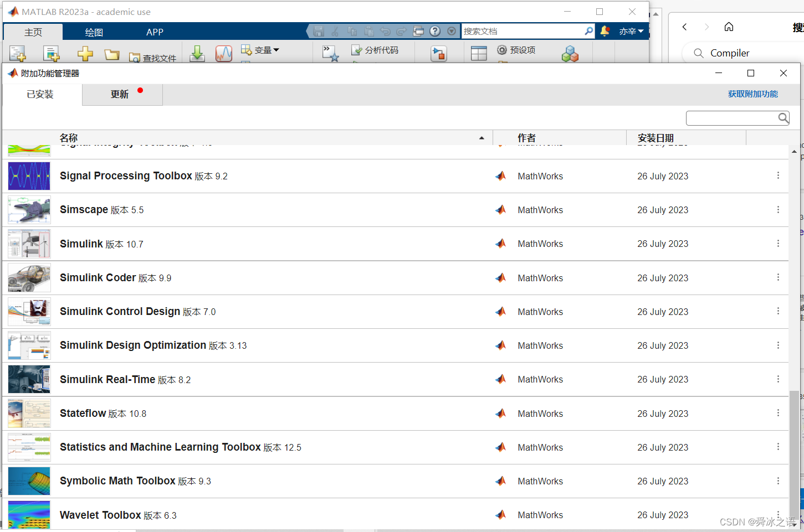Click the Paste icon in quick access toolbar
The width and height of the screenshot is (804, 532).
point(369,31)
